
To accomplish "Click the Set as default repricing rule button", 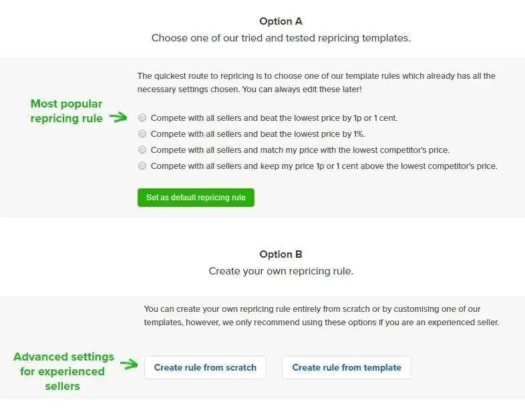I will coord(196,198).
